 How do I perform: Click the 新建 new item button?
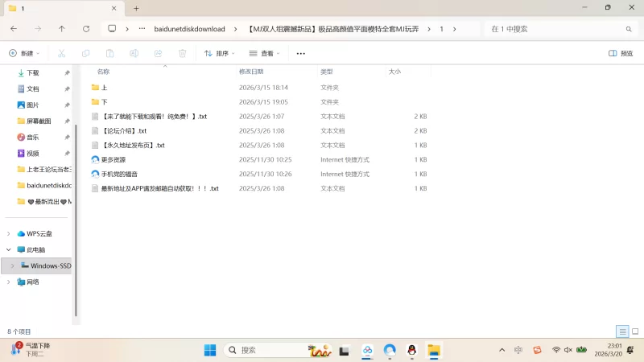coord(24,53)
